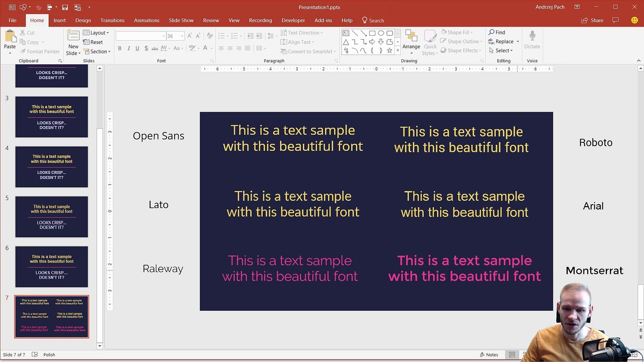This screenshot has width=644, height=362.
Task: Switch to the Animations tab
Action: tap(146, 20)
